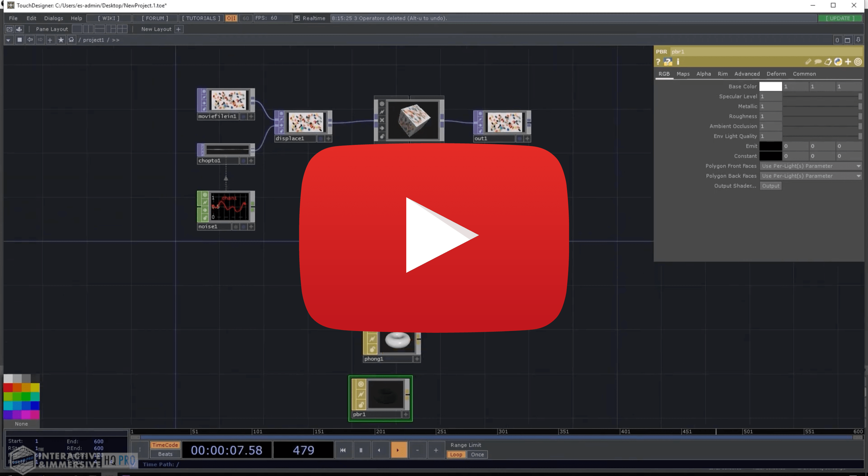Switch to the Maps parameter tab
The image size is (868, 476).
[x=683, y=74]
